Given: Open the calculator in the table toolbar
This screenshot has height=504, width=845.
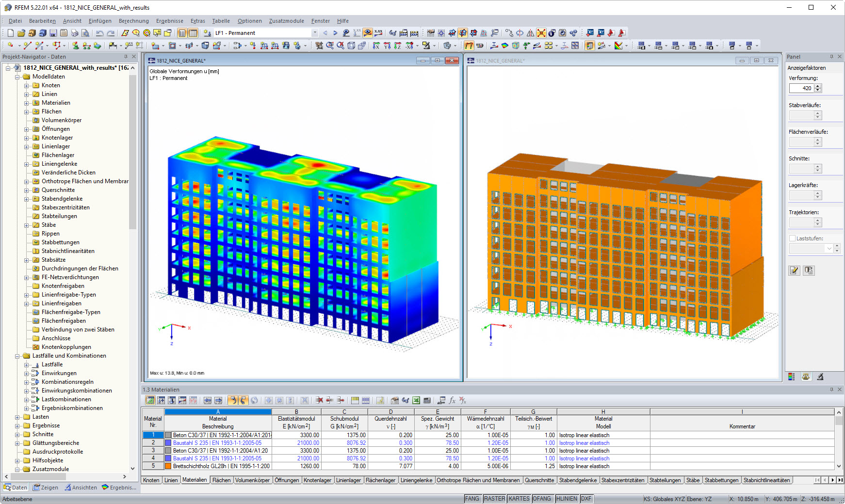Looking at the screenshot, I should tap(427, 400).
